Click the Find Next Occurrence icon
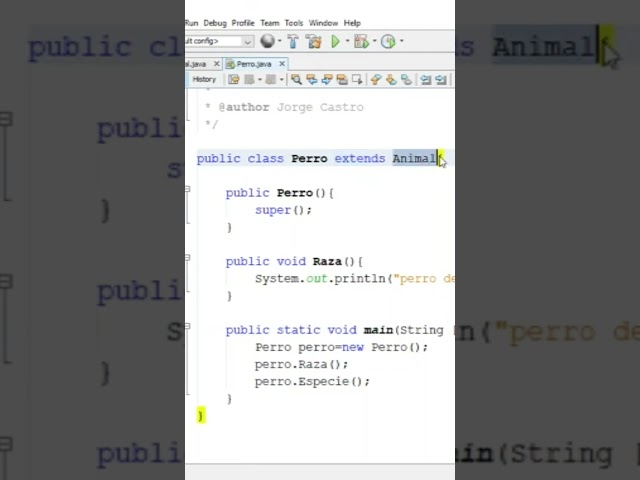Screen dimensions: 640x480 tap(327, 80)
